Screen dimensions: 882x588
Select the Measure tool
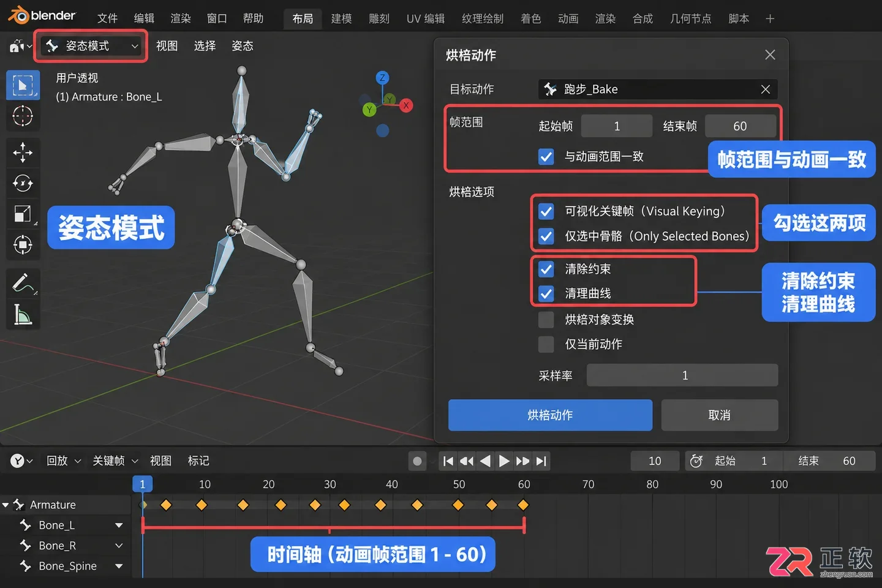[x=23, y=314]
